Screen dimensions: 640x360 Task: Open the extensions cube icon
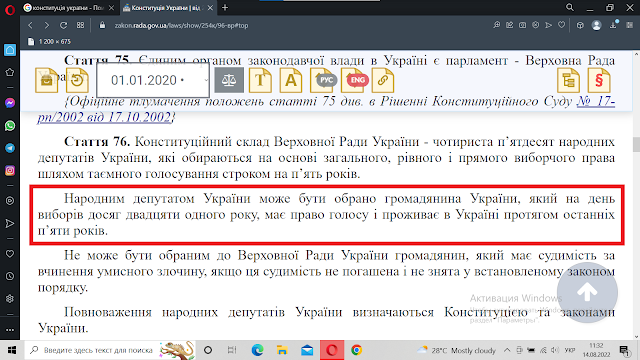[580, 25]
